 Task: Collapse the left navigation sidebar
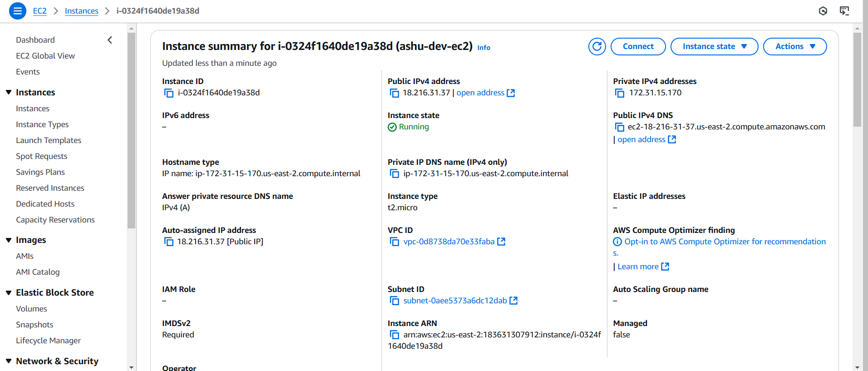coord(110,40)
